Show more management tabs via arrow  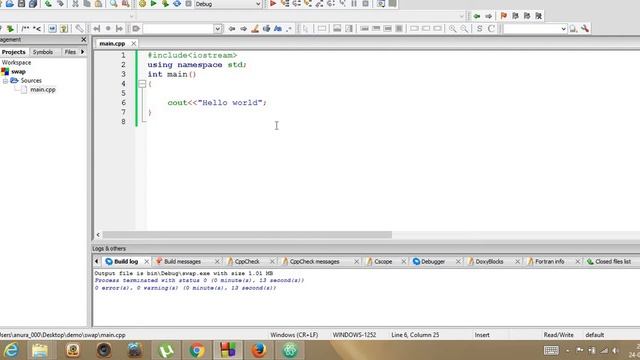point(82,52)
